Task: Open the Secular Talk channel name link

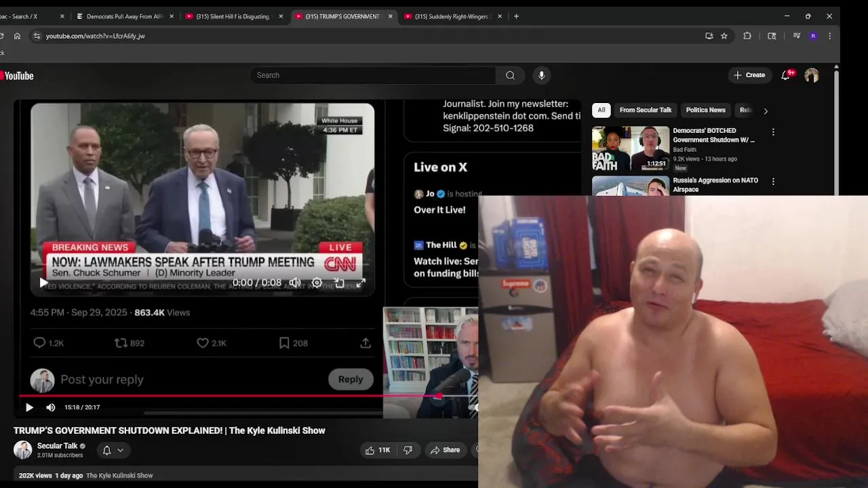Action: (x=57, y=446)
